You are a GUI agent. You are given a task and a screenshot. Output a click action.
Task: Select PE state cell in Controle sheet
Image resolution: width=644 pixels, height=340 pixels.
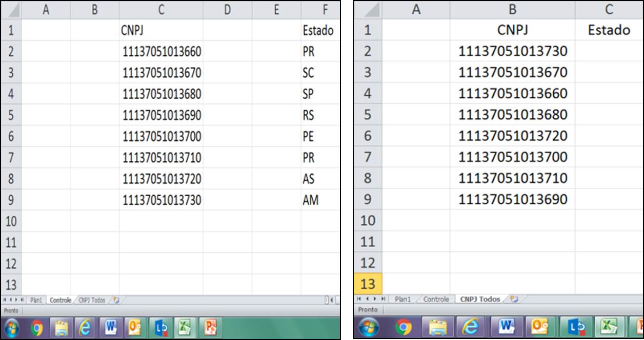tap(320, 136)
